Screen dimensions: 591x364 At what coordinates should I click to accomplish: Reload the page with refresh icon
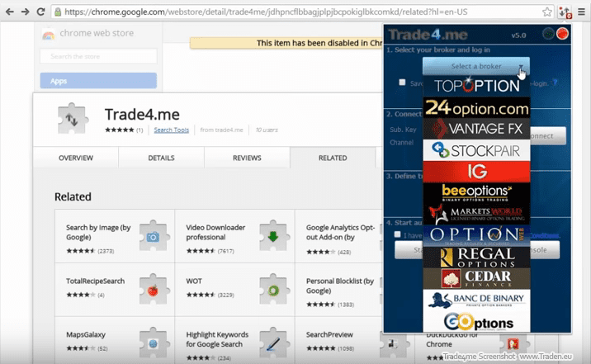tap(40, 12)
